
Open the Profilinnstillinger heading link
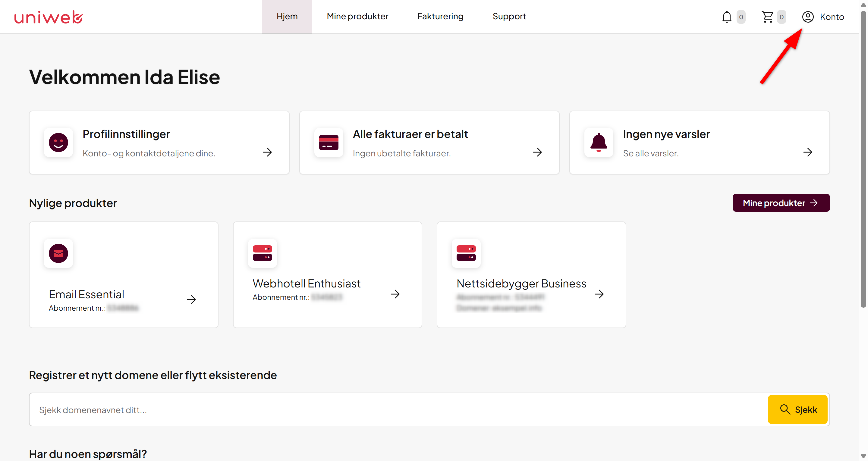click(x=126, y=134)
